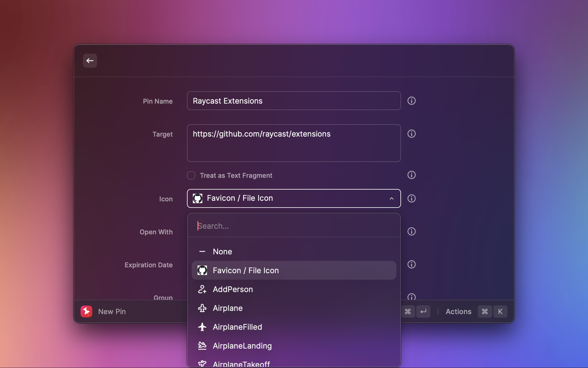This screenshot has height=368, width=588.
Task: Click the icon Search field
Action: (x=293, y=226)
